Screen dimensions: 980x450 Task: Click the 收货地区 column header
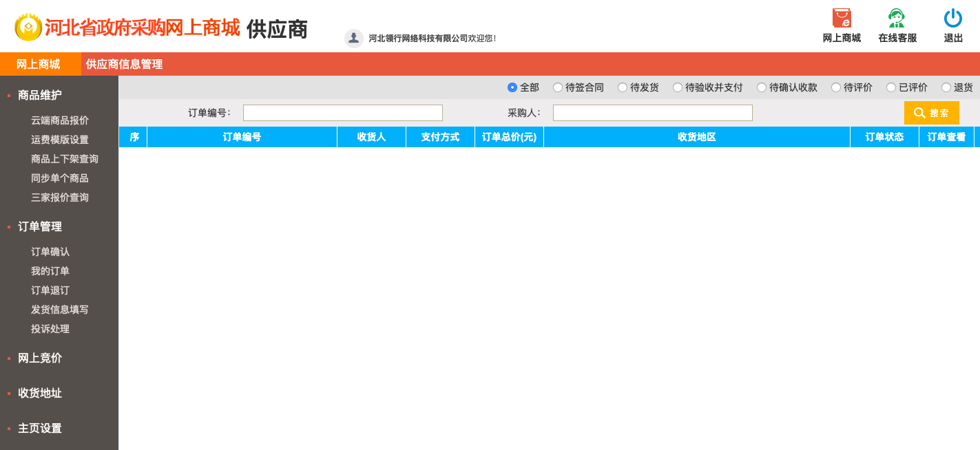697,137
